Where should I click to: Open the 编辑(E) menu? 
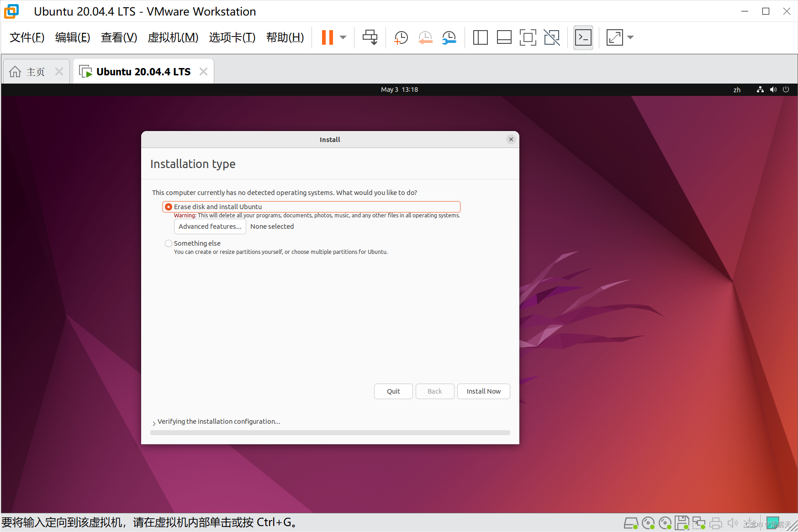pos(73,37)
